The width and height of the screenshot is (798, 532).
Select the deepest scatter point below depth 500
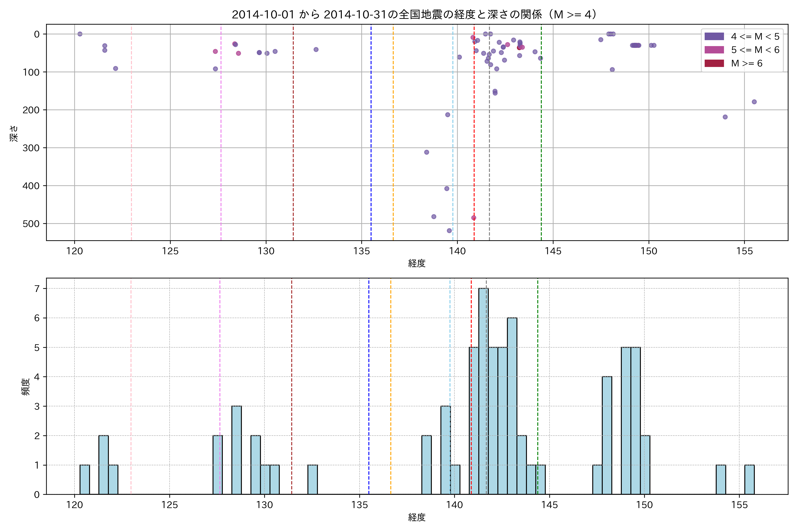[x=449, y=231]
